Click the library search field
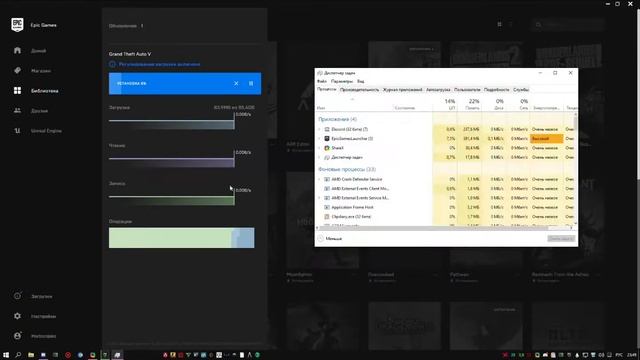The image size is (640, 360). coord(569,24)
